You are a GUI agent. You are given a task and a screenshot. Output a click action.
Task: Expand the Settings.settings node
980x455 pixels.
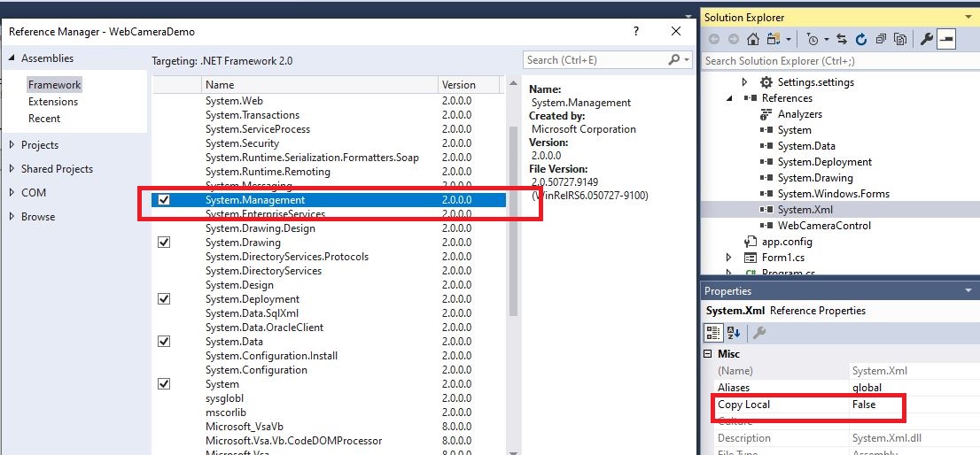[x=744, y=81]
